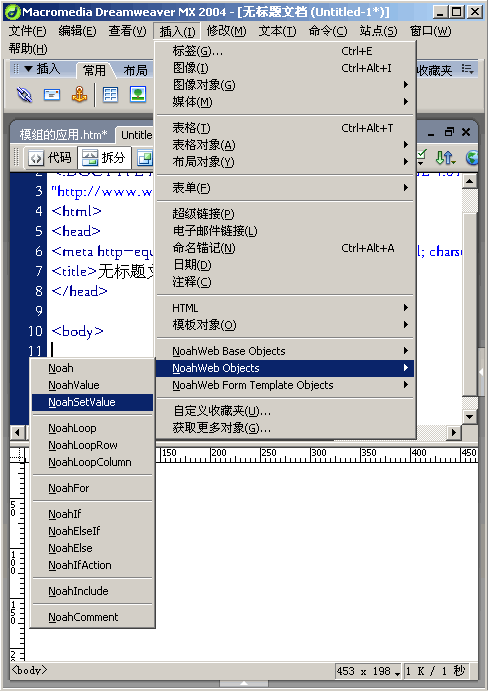Open the 文件(F) menu

point(27,31)
